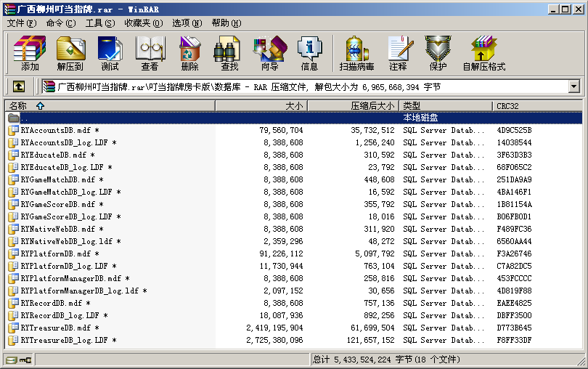Open the 查找 (Find) binoculars tool
This screenshot has width=588, height=369.
coord(229,54)
